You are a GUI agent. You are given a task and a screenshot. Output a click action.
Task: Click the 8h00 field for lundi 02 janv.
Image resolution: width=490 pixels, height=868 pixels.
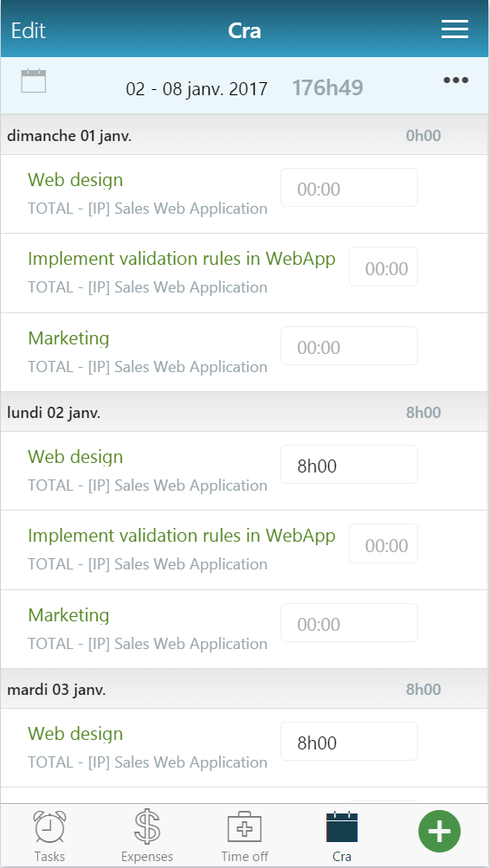point(350,465)
